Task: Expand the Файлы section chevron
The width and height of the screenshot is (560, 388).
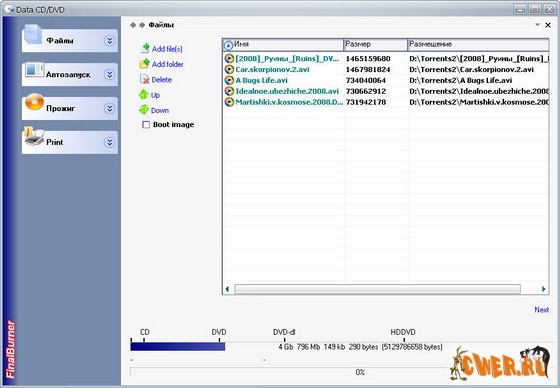Action: click(110, 41)
